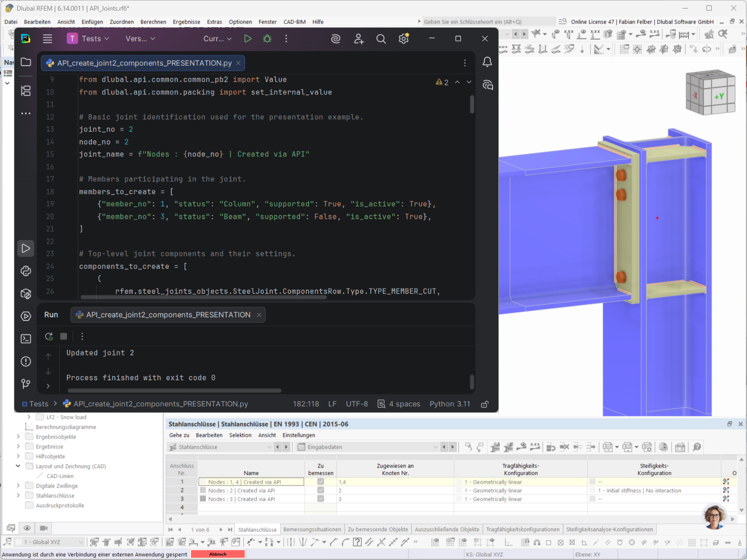Open the Code With Me add-user icon
The width and height of the screenshot is (747, 560).
[359, 38]
